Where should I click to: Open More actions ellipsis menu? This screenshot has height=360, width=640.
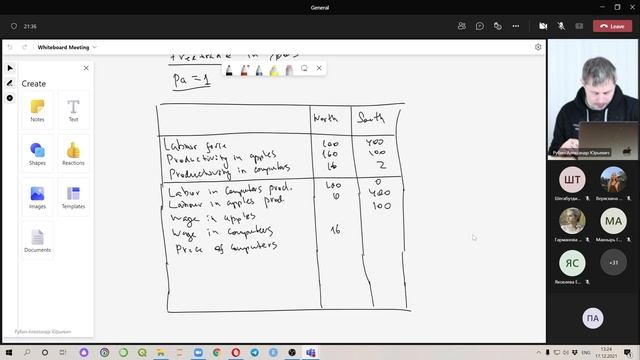[x=516, y=26]
